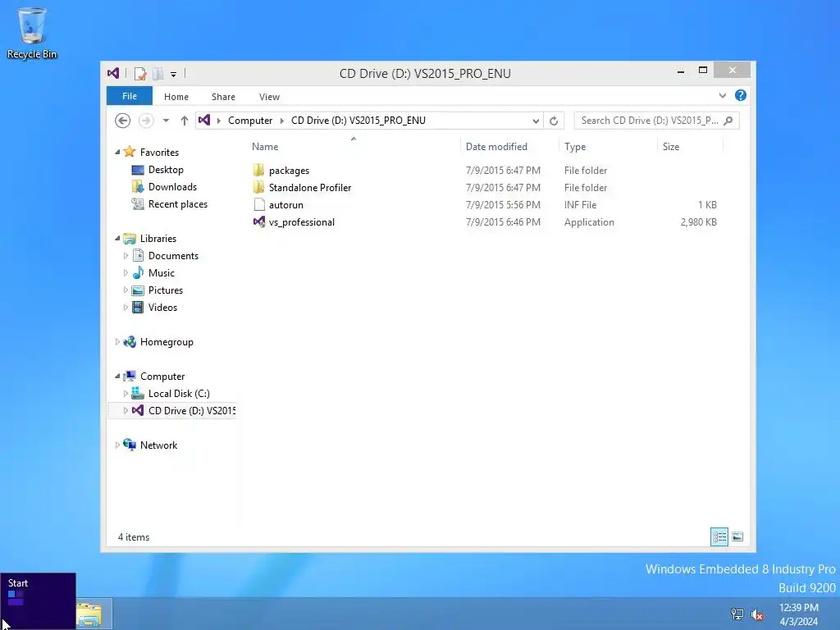Select the Videos library
Viewport: 840px width, 630px height.
[162, 308]
